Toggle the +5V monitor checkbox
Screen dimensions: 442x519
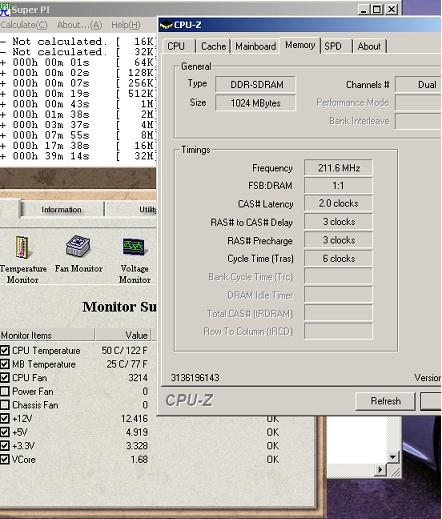[5, 432]
